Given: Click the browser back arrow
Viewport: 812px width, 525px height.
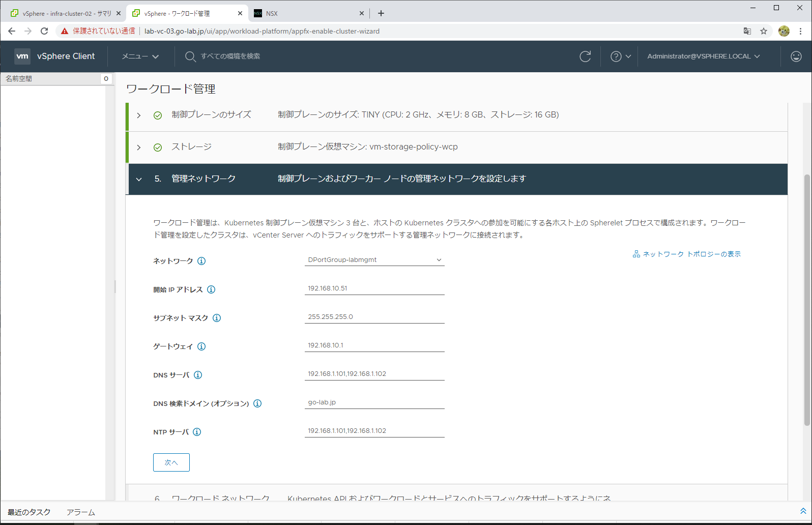Looking at the screenshot, I should 12,31.
